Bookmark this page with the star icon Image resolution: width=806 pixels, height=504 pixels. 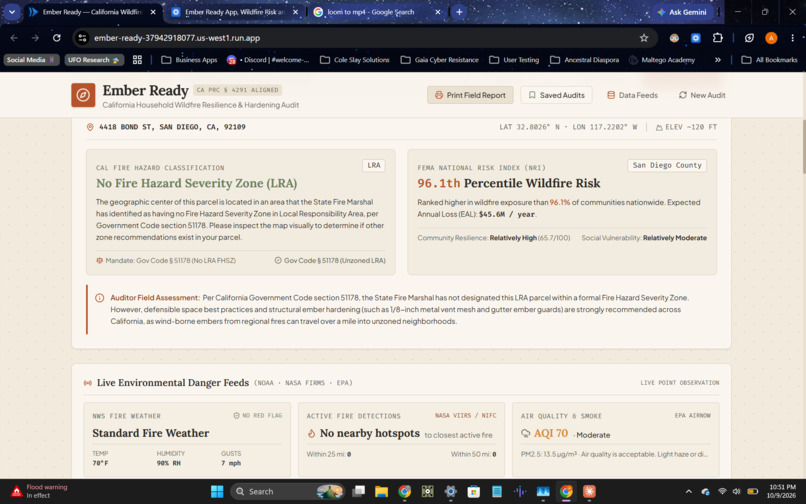[x=644, y=38]
